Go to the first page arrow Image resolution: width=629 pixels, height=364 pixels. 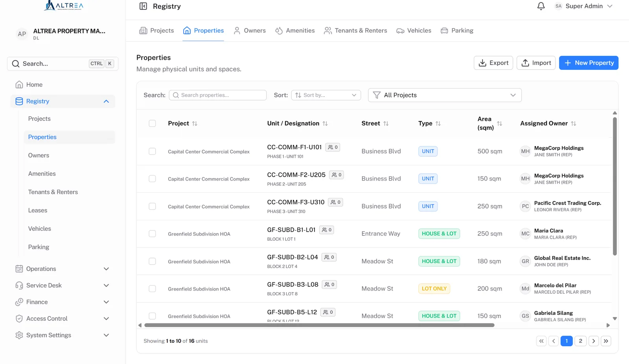click(541, 341)
